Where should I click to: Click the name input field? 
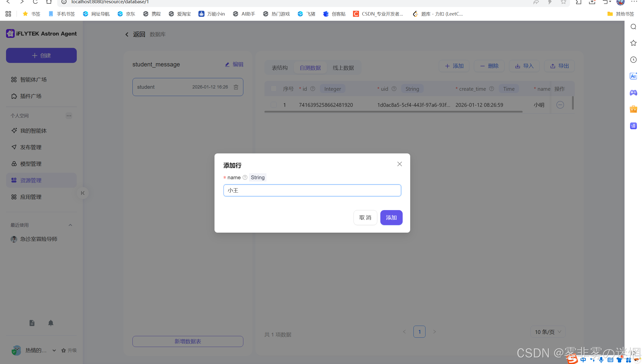312,191
